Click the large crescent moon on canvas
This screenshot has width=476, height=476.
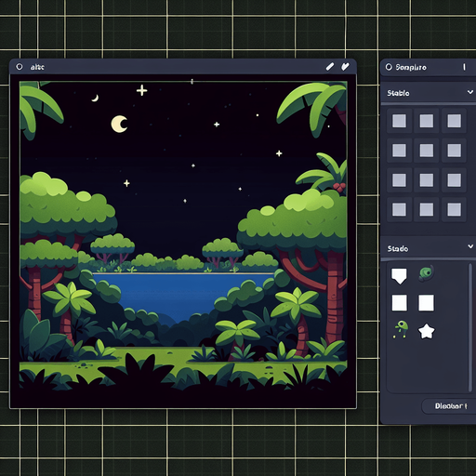pos(119,124)
